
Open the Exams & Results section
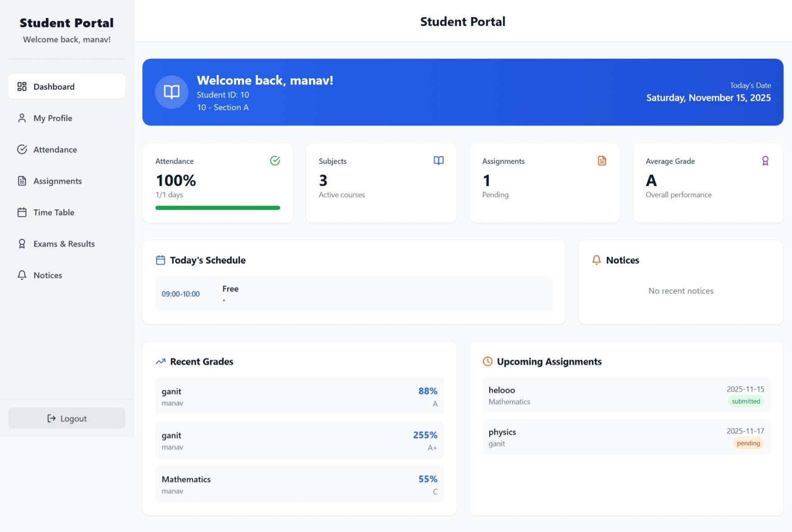[x=64, y=244]
